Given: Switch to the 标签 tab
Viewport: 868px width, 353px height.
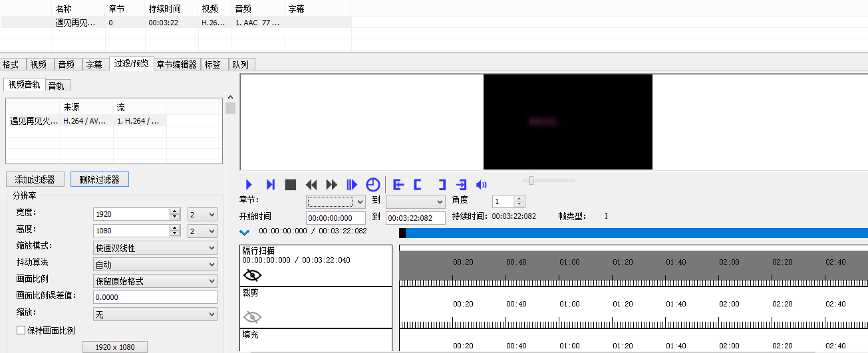Looking at the screenshot, I should [213, 64].
